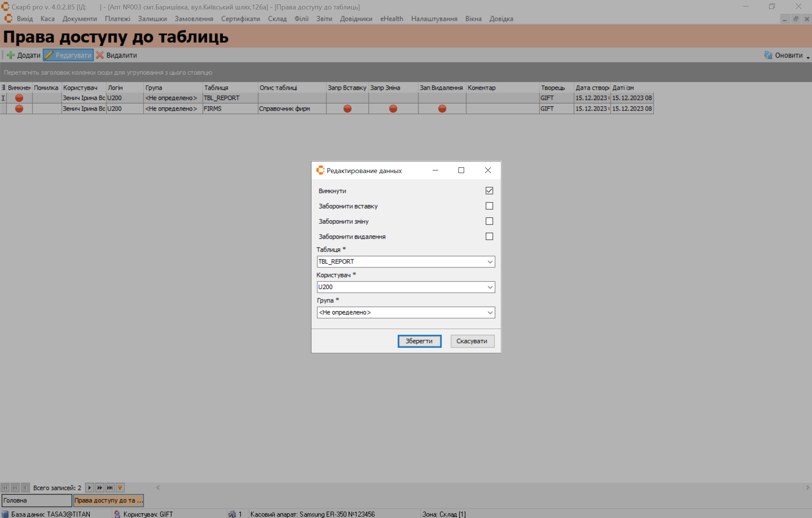This screenshot has height=518, width=812.
Task: Click the horizontal scrollbar right arrow
Action: (807, 488)
